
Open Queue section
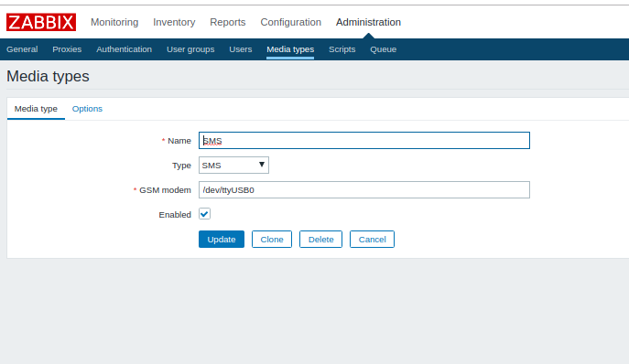(383, 49)
